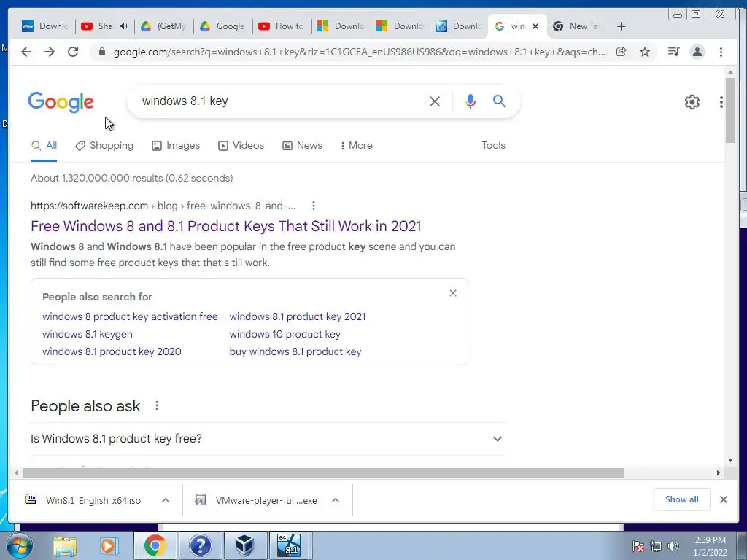The width and height of the screenshot is (747, 560).
Task: Open the Help icon in taskbar
Action: point(200,546)
